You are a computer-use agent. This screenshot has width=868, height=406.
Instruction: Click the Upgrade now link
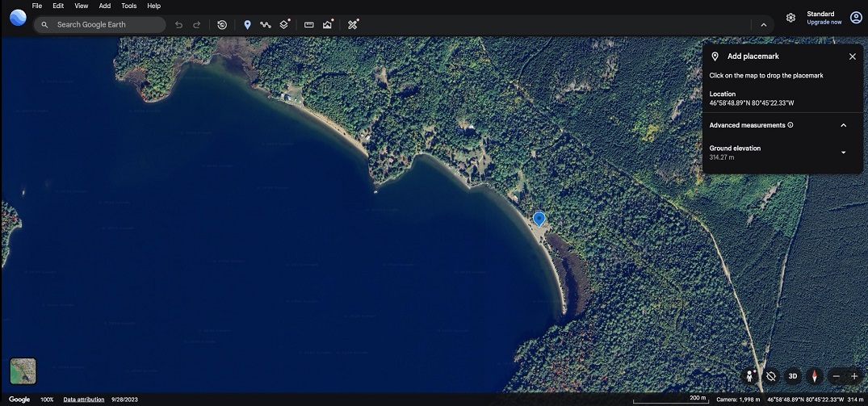tap(824, 23)
